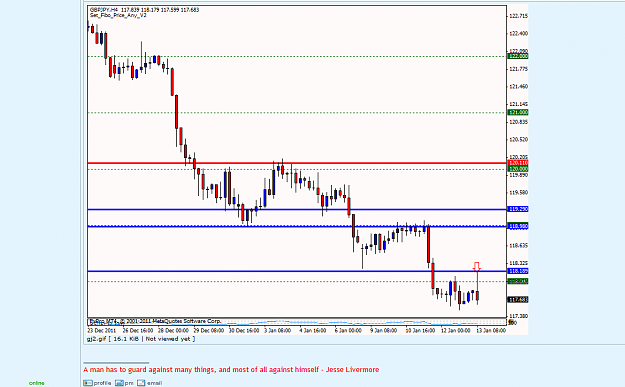The width and height of the screenshot is (625, 387).
Task: Select the Jesse Livermore signature quote
Action: pos(231,369)
